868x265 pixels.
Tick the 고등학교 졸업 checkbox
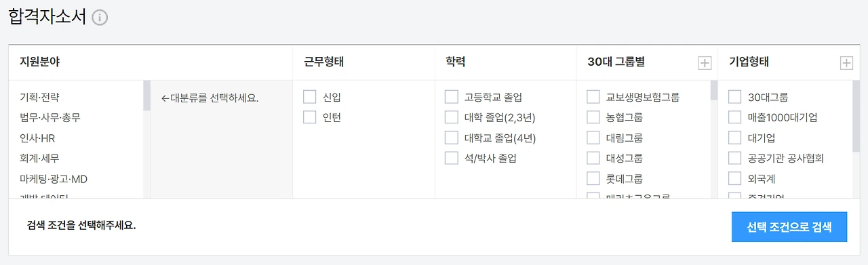point(452,97)
